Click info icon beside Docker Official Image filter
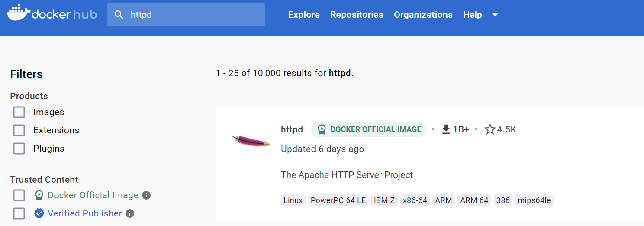Screen dimensions: 644x226 (x=146, y=195)
